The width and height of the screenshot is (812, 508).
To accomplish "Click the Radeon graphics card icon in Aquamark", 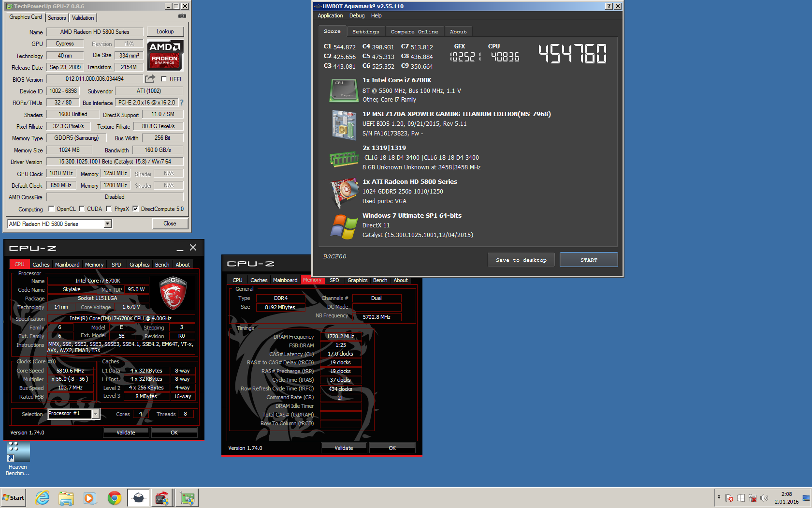I will coord(344,193).
